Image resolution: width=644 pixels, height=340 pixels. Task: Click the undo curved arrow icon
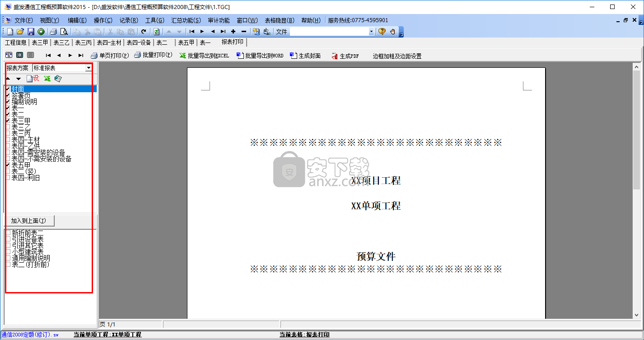tap(144, 32)
